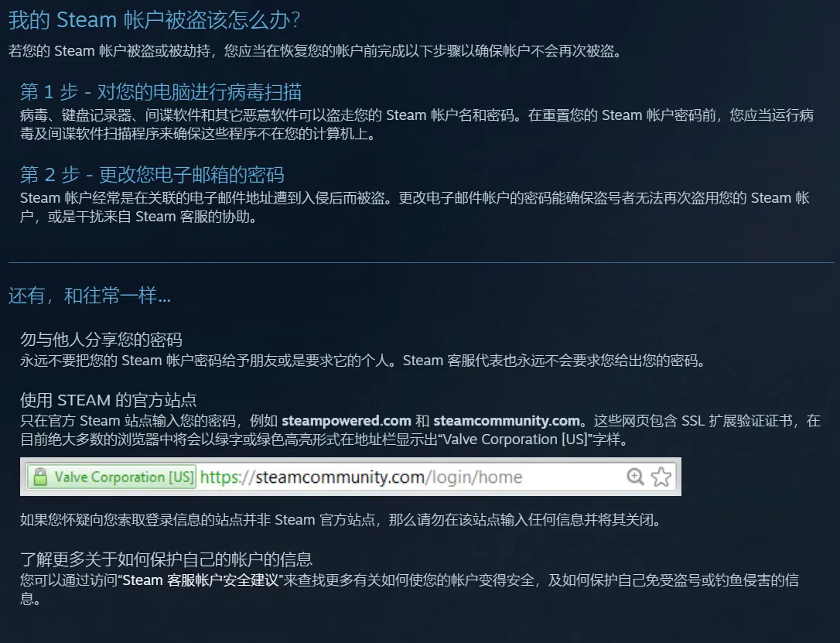The image size is (840, 643).
Task: Click subheading "了解更多关于如何保护自己的帐户的信息"
Action: [x=166, y=559]
